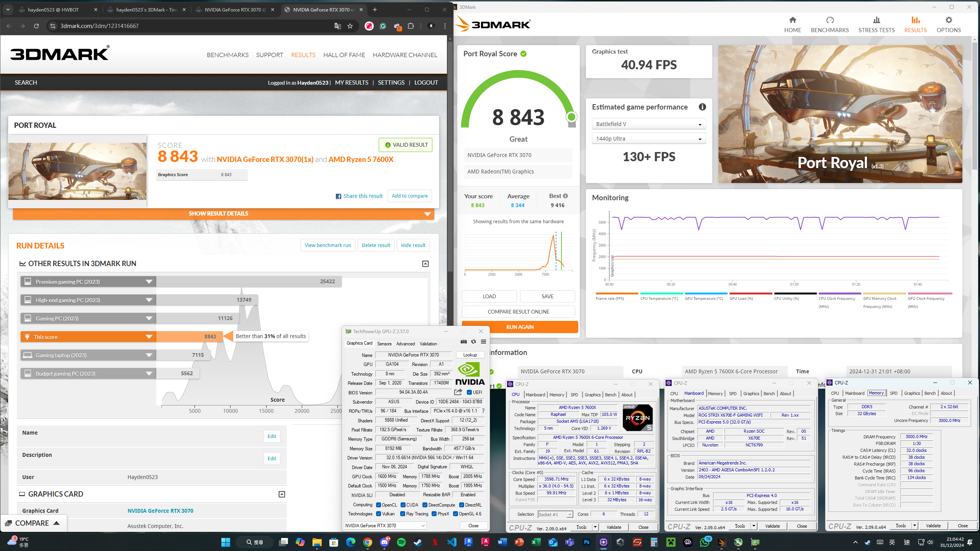
Task: Toggle the CUDA checkbox in GPU-Z
Action: click(402, 505)
